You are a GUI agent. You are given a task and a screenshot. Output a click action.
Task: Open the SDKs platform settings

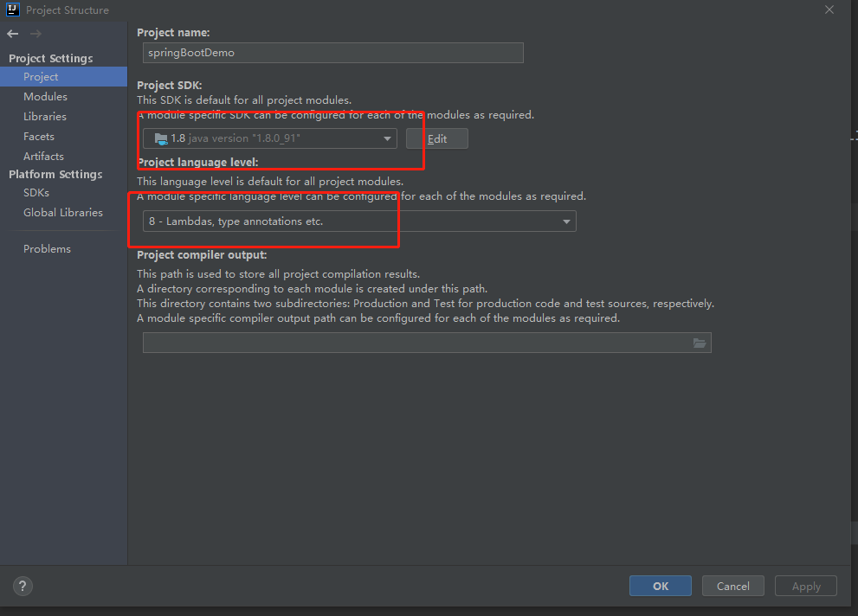coord(36,192)
